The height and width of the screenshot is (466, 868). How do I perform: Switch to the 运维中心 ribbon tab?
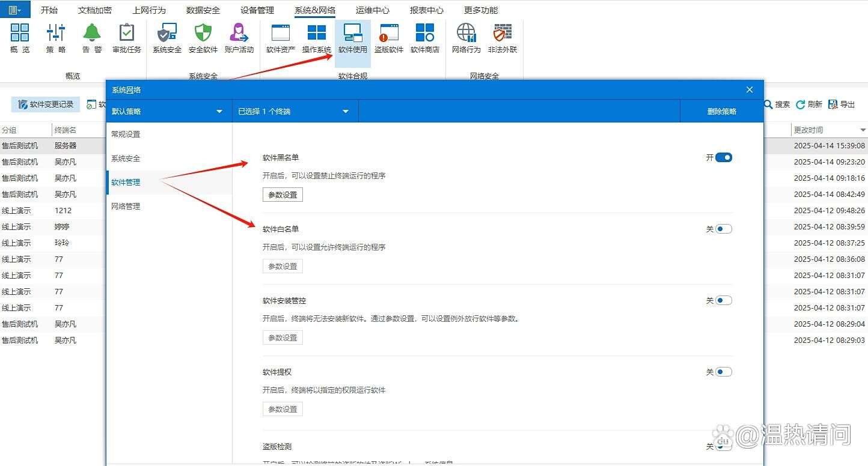[x=372, y=10]
